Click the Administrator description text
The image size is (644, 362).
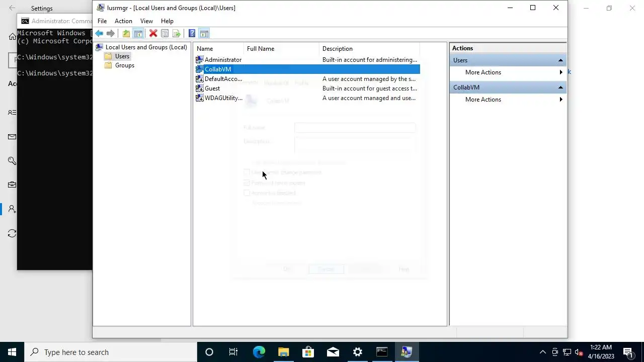(x=370, y=60)
